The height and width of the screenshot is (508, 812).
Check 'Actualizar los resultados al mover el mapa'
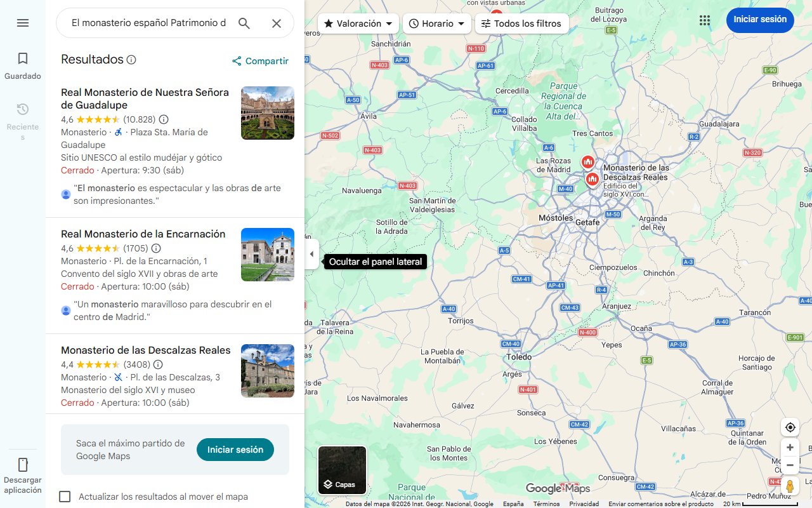coord(65,497)
